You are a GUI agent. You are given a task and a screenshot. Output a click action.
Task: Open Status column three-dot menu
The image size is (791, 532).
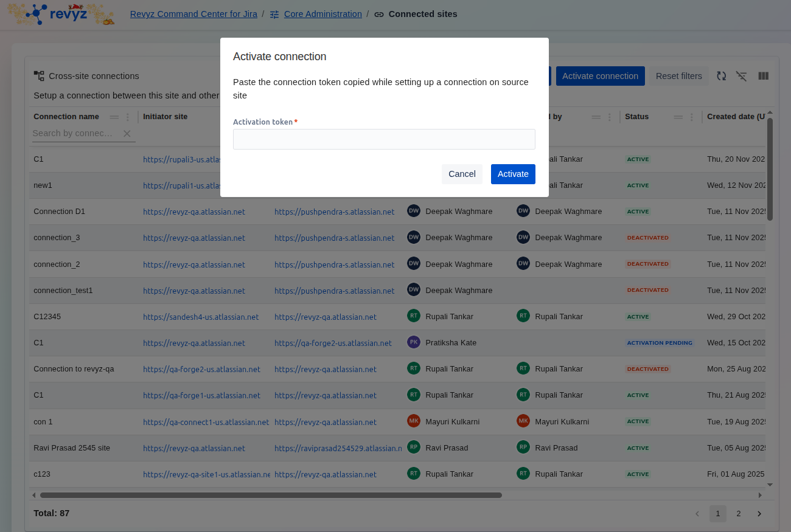[x=691, y=117]
